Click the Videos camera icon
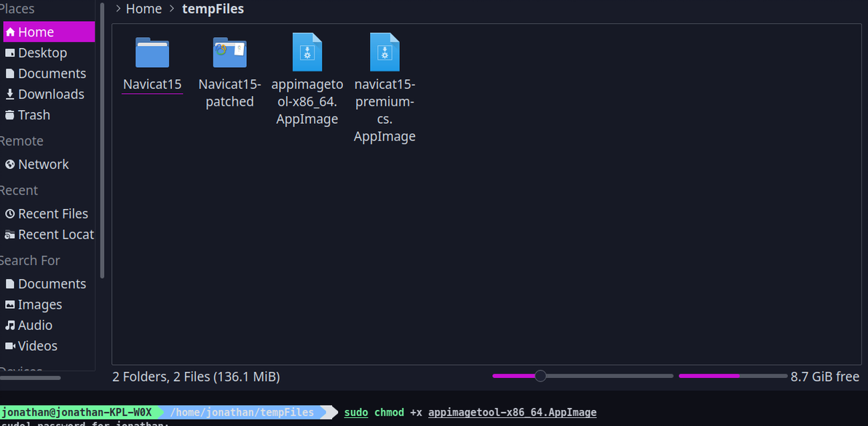 [10, 347]
